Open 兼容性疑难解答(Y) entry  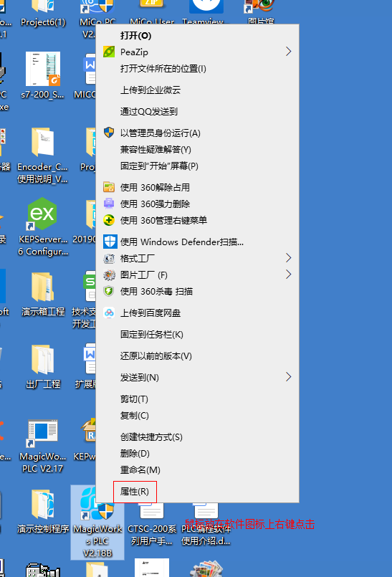pos(156,149)
